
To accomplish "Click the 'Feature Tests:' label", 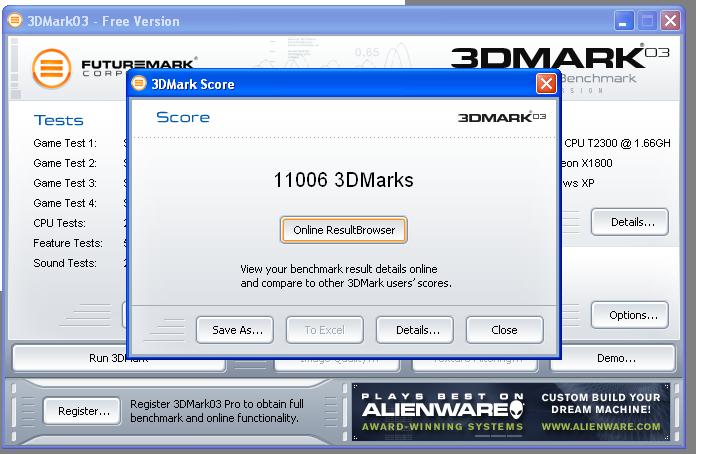I will tap(68, 243).
